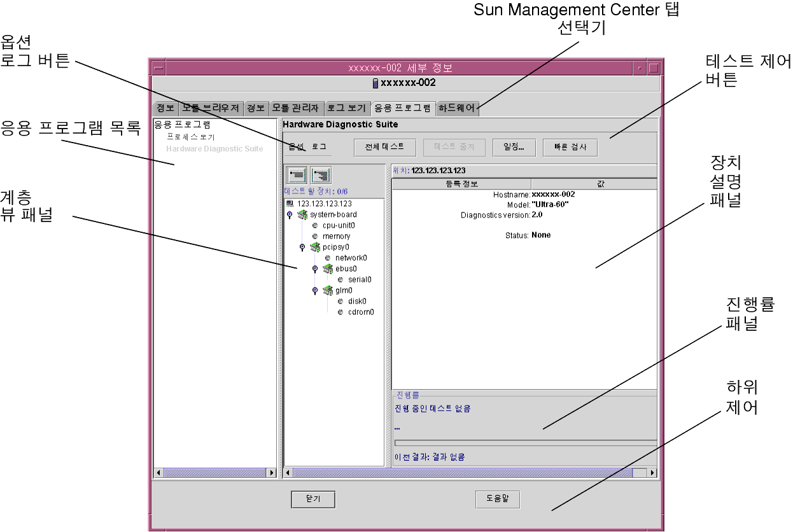Select the 응용 프로그램 tab

[x=403, y=108]
